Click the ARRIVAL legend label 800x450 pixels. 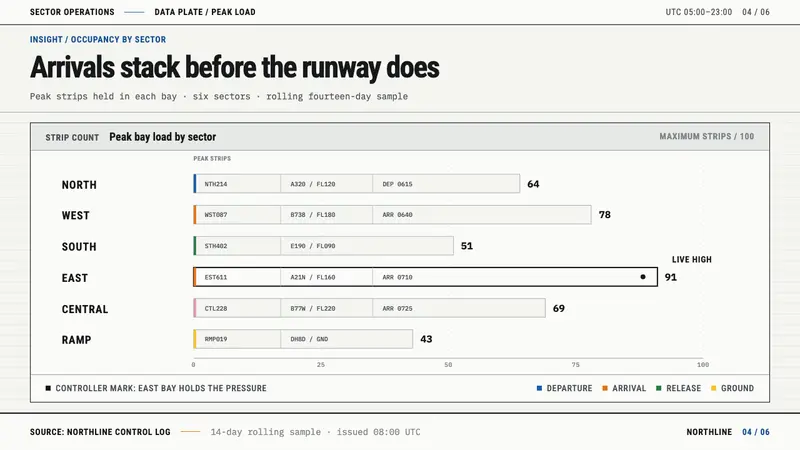click(629, 388)
